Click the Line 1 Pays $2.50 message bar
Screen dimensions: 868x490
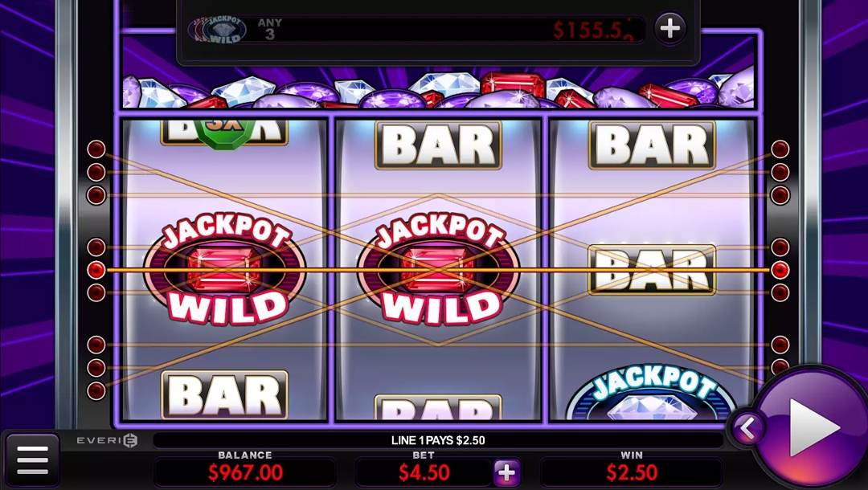(438, 440)
